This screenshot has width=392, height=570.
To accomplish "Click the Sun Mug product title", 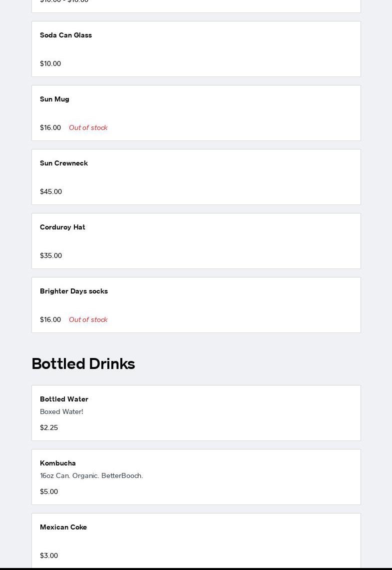I will click(54, 99).
